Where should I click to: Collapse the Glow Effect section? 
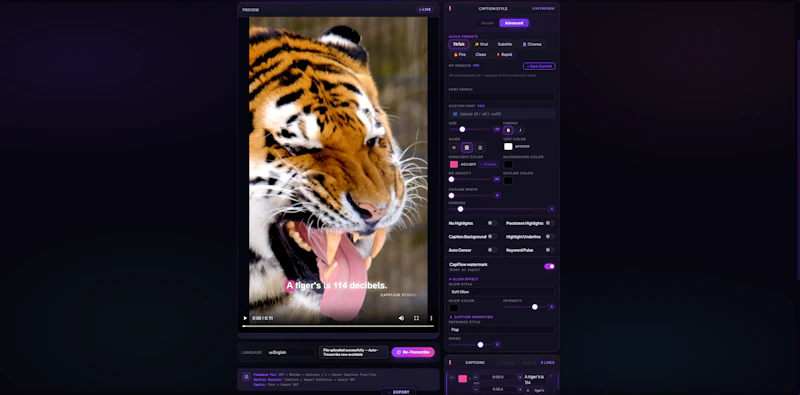click(x=463, y=279)
